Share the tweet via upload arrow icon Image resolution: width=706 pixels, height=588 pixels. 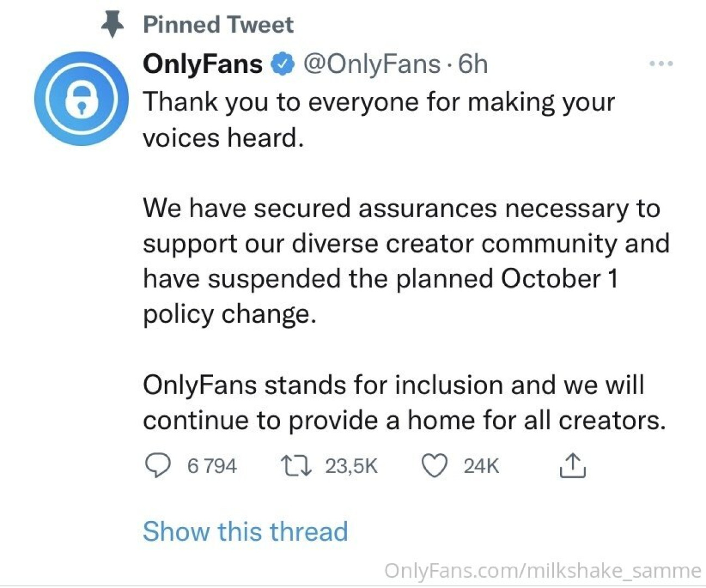(x=573, y=465)
